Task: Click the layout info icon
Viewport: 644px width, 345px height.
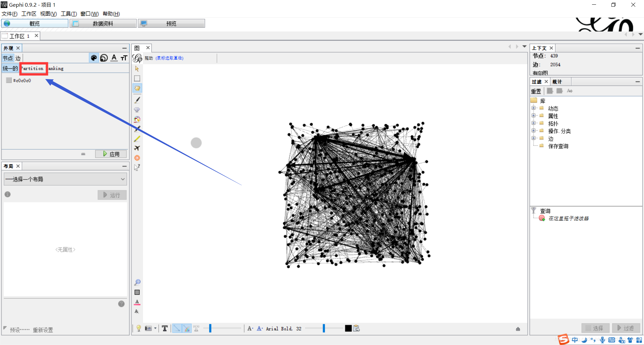Action: (8, 194)
